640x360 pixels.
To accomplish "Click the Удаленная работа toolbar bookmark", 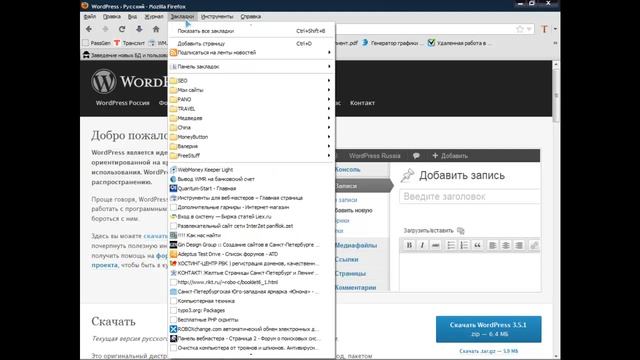I will [460, 43].
